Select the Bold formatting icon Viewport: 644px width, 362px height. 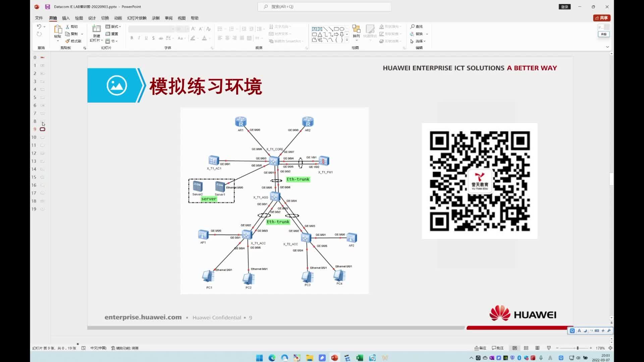pos(132,38)
